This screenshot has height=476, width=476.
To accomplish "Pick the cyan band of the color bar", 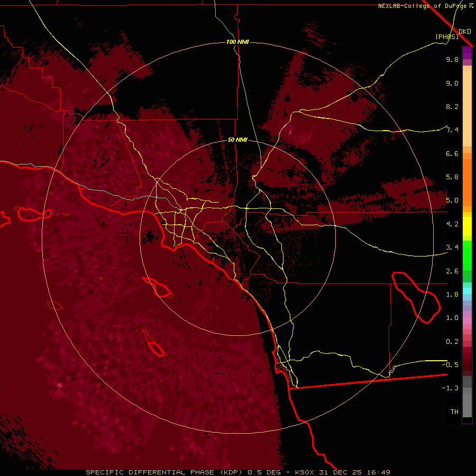I will click(x=467, y=291).
